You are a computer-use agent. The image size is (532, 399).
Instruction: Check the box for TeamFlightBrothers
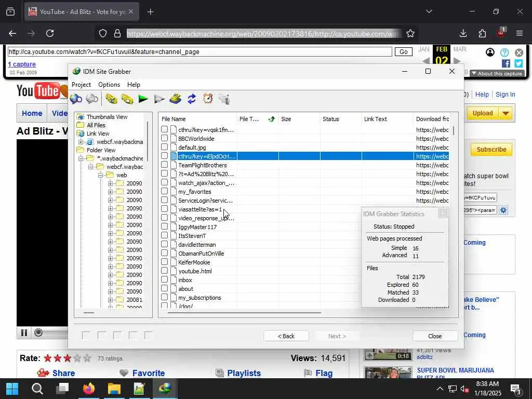pos(165,165)
